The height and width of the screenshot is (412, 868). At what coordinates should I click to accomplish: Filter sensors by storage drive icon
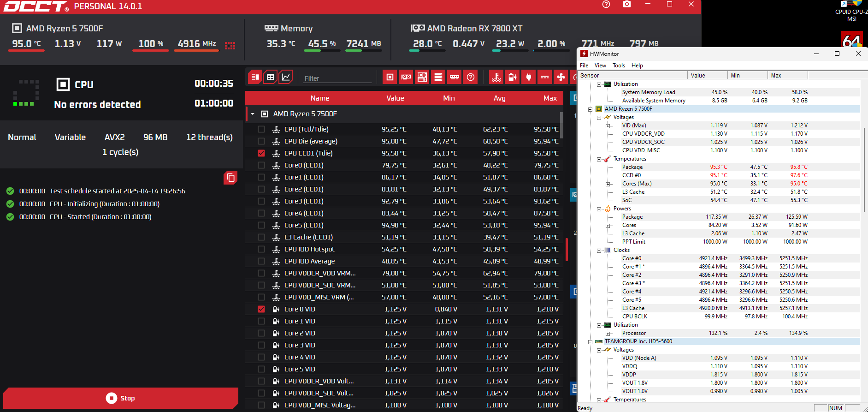tap(438, 77)
